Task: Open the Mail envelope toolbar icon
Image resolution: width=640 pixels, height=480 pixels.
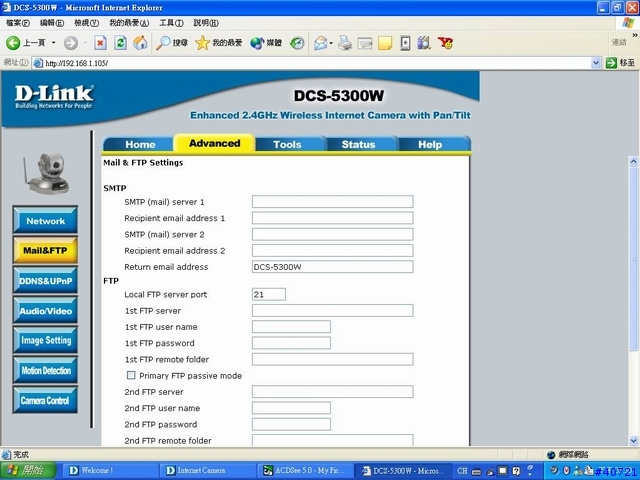Action: 321,42
